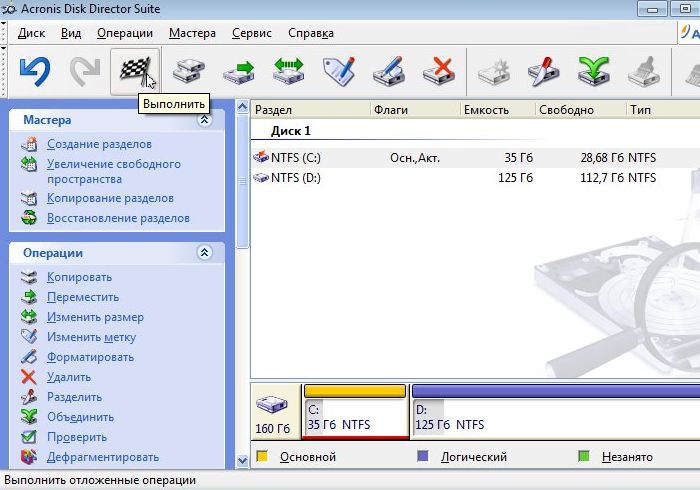Open the Справка menu
Viewport: 700px width, 490px height.
(x=311, y=33)
